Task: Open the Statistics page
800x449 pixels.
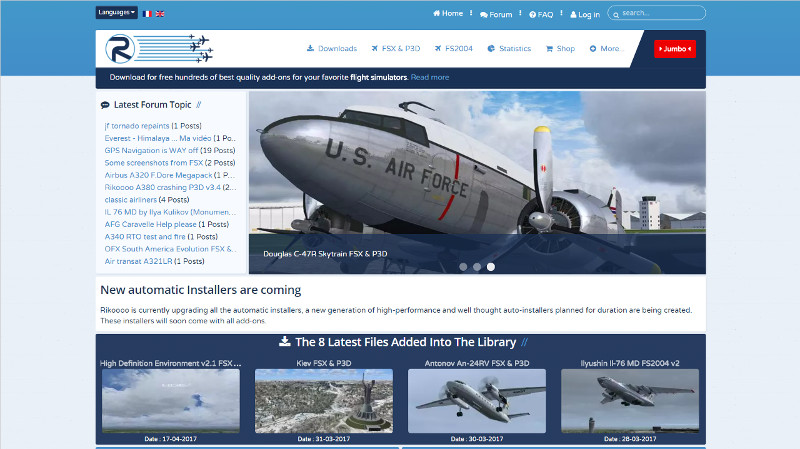Action: coord(508,48)
